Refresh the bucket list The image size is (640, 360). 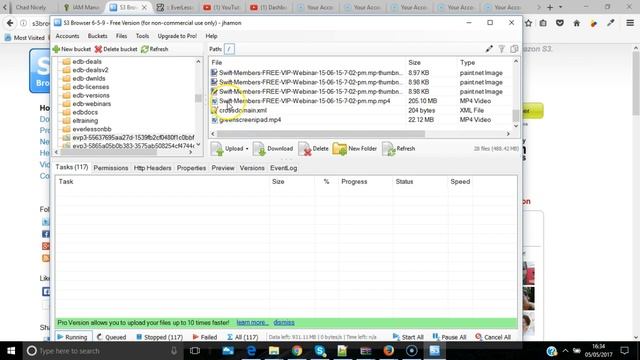155,49
